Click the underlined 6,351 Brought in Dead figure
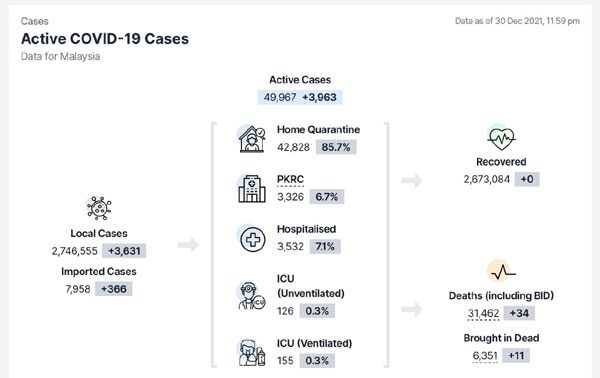The width and height of the screenshot is (600, 378). [485, 356]
